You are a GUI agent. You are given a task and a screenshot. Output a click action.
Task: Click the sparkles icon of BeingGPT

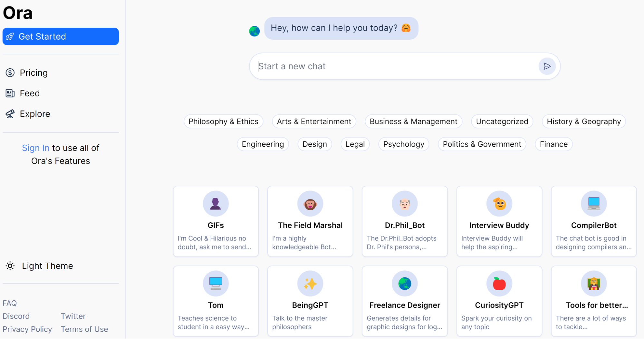coord(310,284)
